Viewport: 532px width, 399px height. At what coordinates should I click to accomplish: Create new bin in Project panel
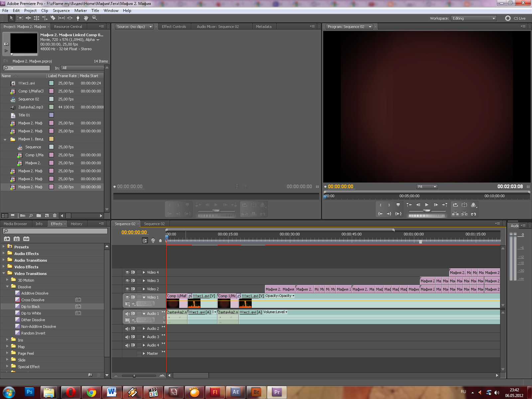click(39, 215)
